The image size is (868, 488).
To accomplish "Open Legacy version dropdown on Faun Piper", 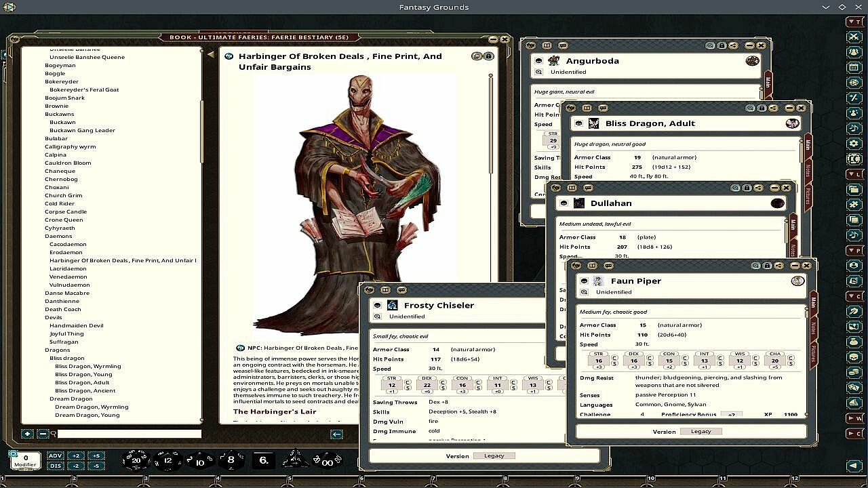I will tap(701, 431).
